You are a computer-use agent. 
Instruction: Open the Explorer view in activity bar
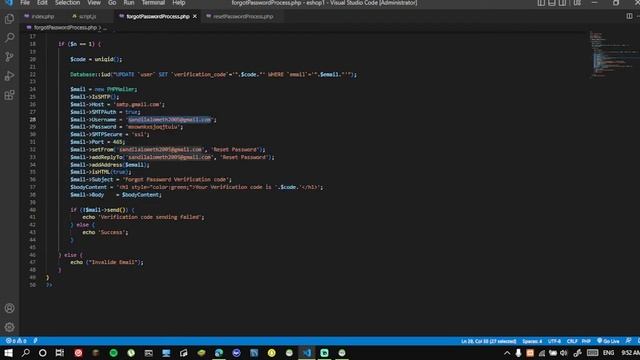tap(9, 19)
